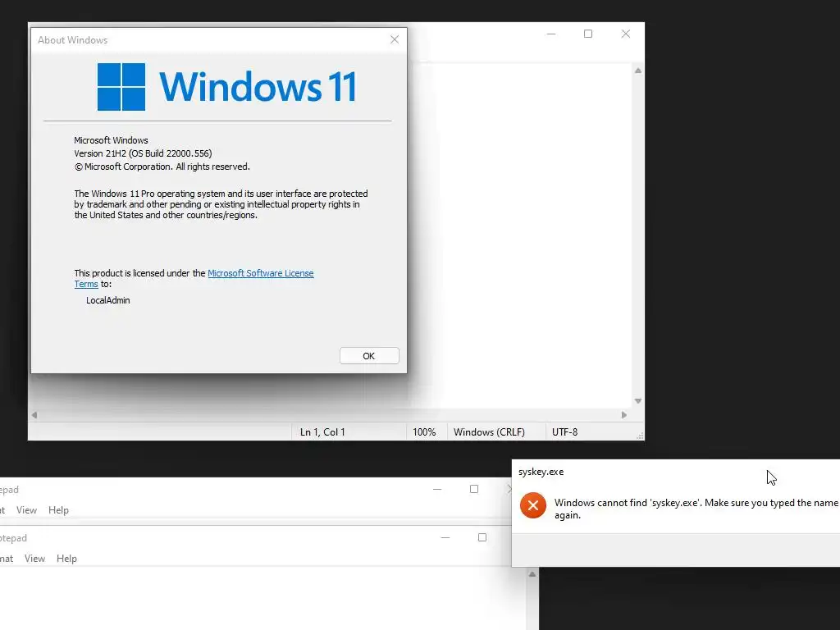The image size is (840, 630).
Task: Close the About Windows dialog
Action: (395, 39)
